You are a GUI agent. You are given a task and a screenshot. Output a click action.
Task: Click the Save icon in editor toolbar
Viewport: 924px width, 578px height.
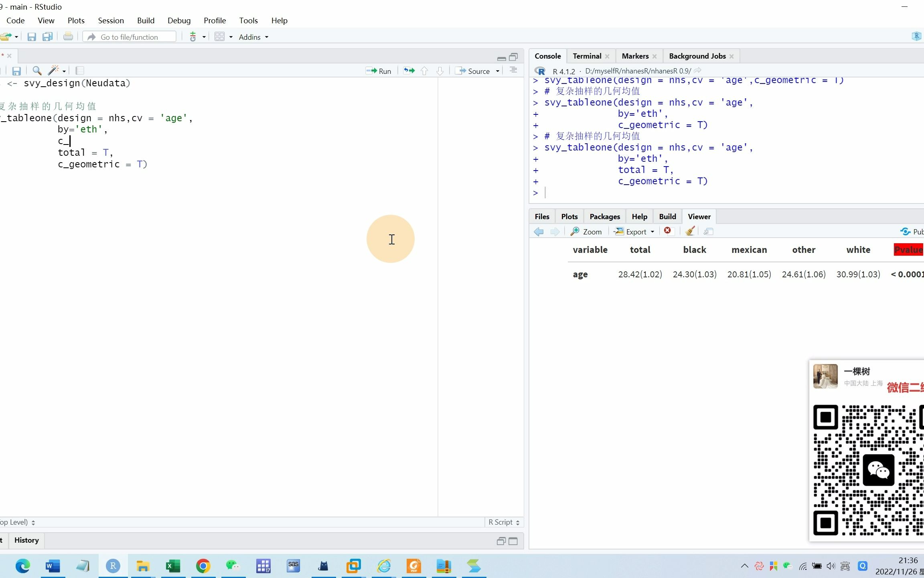tap(16, 71)
